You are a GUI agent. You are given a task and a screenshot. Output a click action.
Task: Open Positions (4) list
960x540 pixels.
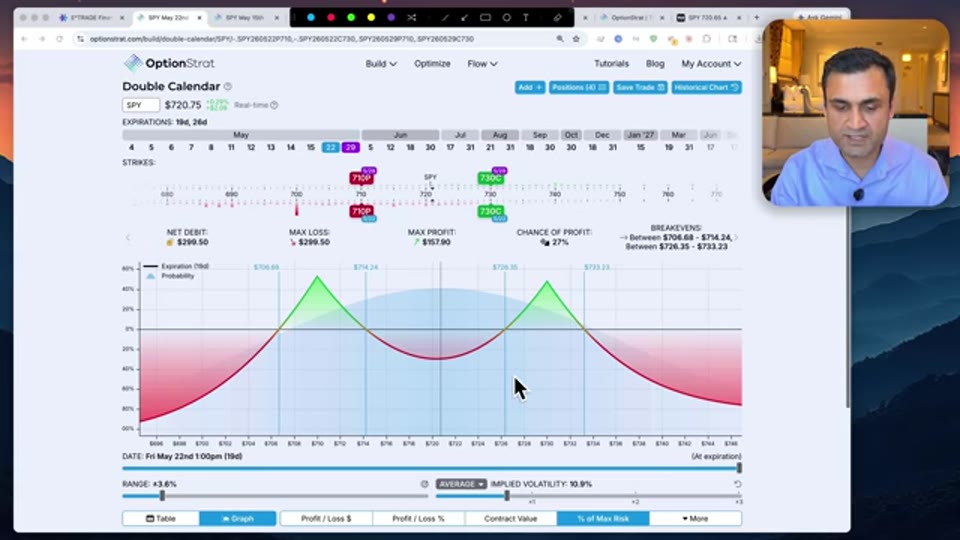[x=579, y=88]
